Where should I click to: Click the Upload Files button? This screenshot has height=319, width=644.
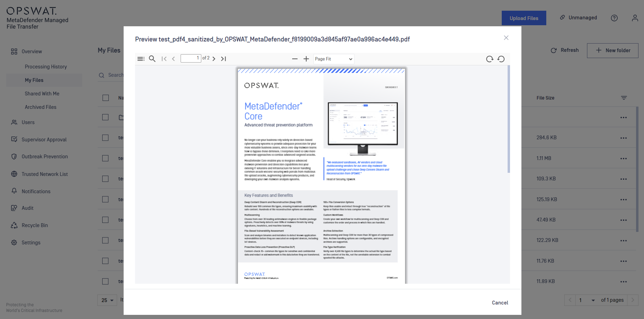click(x=524, y=18)
